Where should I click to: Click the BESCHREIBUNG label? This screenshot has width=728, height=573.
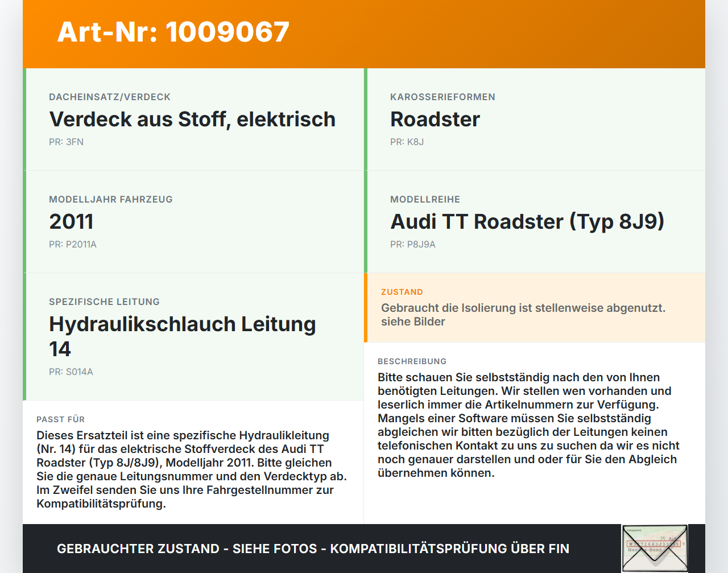tap(412, 361)
